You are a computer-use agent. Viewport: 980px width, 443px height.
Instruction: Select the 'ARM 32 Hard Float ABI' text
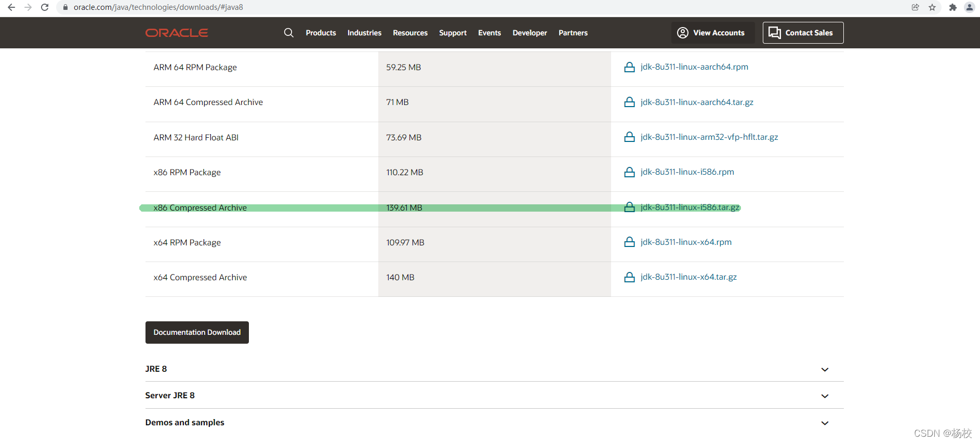pyautogui.click(x=196, y=137)
